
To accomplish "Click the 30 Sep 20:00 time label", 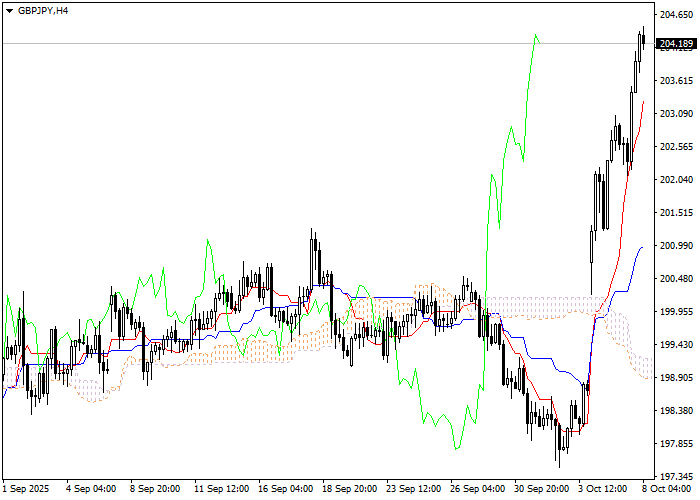I will (543, 490).
